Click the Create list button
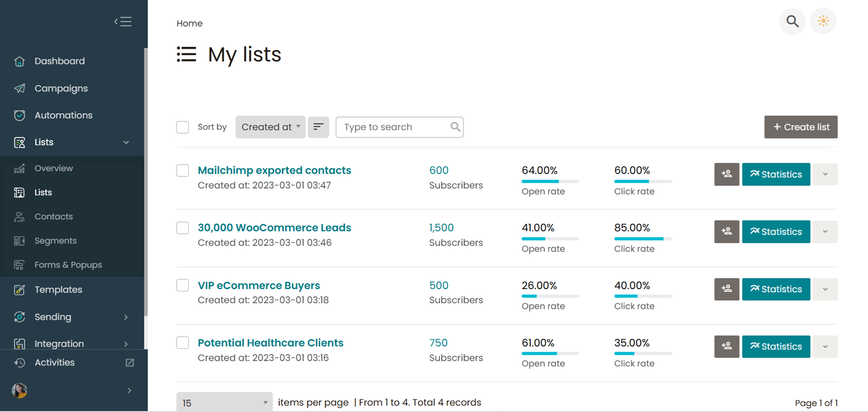868x412 pixels. (x=800, y=127)
